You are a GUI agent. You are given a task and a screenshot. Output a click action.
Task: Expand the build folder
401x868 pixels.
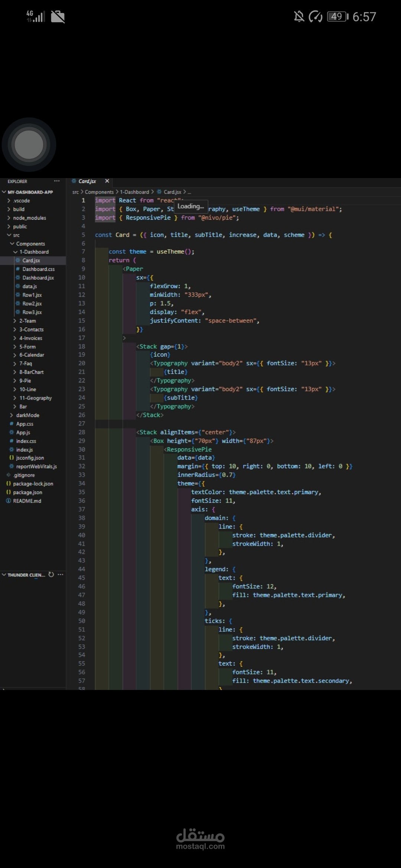click(x=19, y=209)
